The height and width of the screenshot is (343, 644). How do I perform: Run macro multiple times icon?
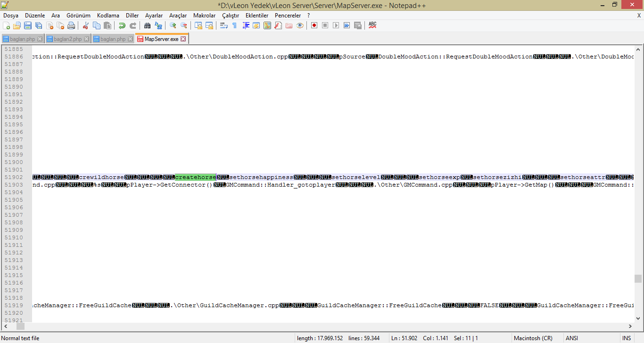pos(347,25)
